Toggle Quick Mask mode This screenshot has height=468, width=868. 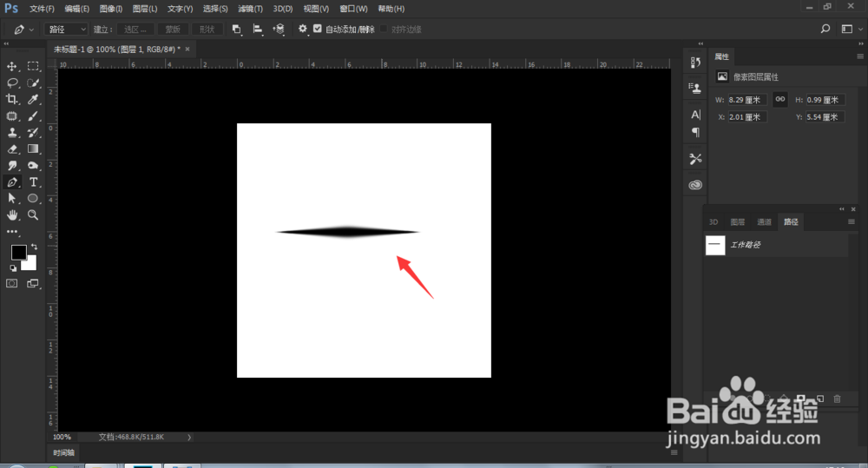pos(11,284)
